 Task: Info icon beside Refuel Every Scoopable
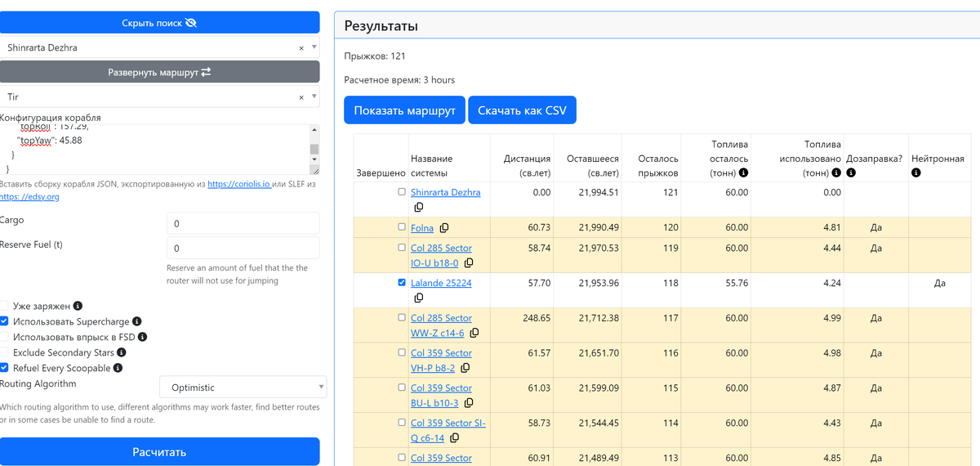coord(118,368)
